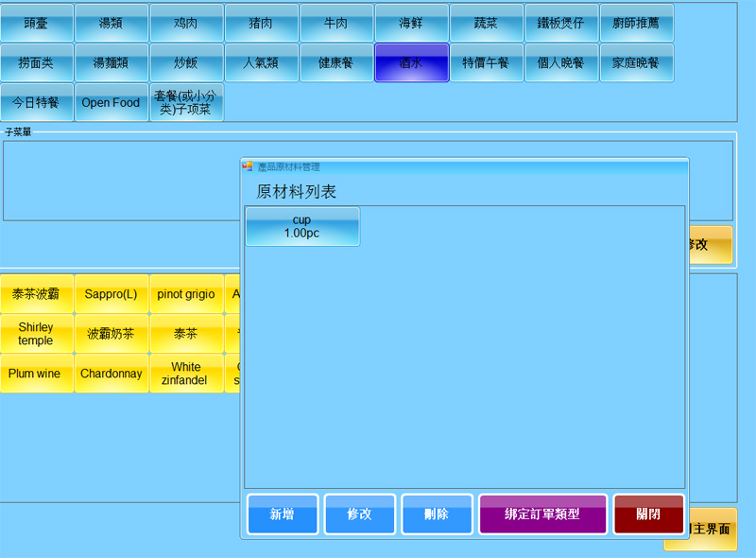Click the 修改 button in material dialog
The image size is (756, 558).
(359, 514)
